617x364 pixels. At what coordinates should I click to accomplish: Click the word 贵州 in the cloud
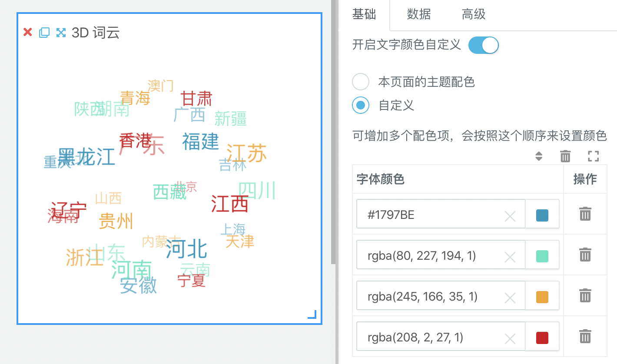tap(116, 221)
